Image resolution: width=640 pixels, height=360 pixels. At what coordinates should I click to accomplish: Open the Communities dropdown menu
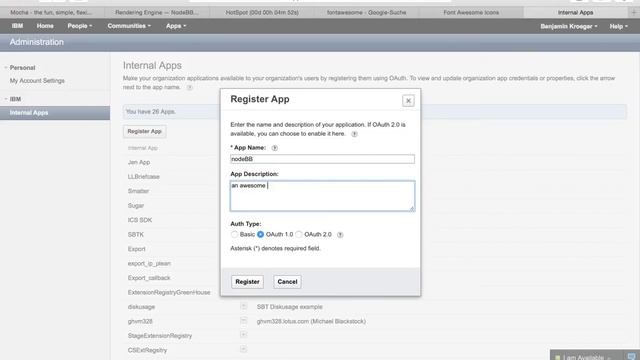(129, 26)
